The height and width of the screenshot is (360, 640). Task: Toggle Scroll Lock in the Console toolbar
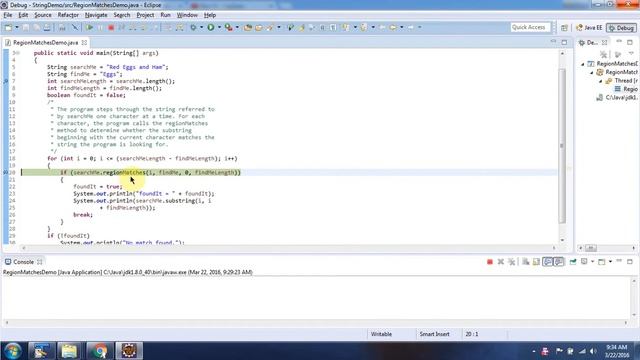pos(536,262)
